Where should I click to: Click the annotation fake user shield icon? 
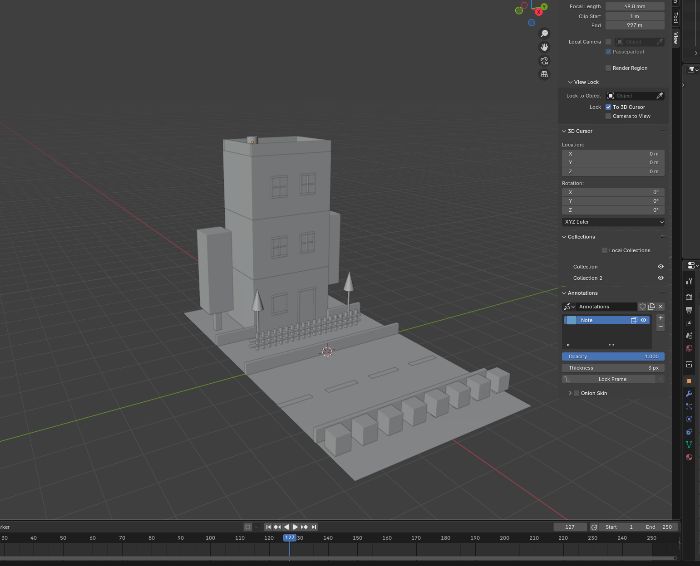(x=642, y=307)
